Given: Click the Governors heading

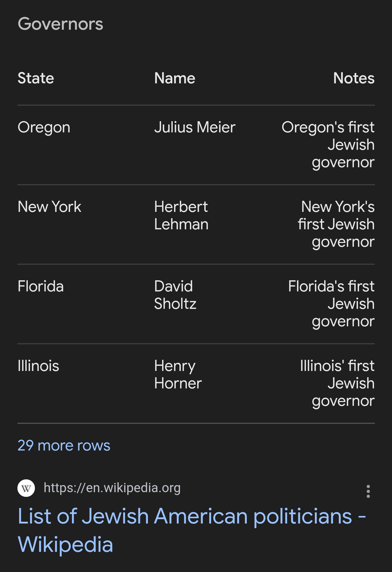Looking at the screenshot, I should point(60,24).
